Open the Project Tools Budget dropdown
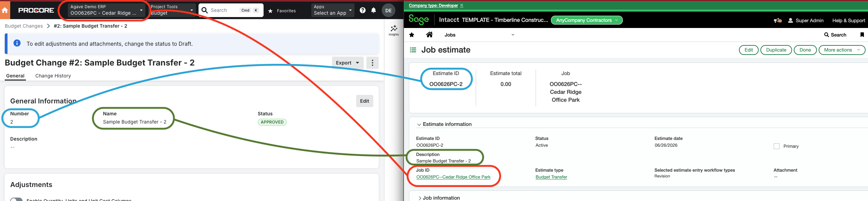 172,10
